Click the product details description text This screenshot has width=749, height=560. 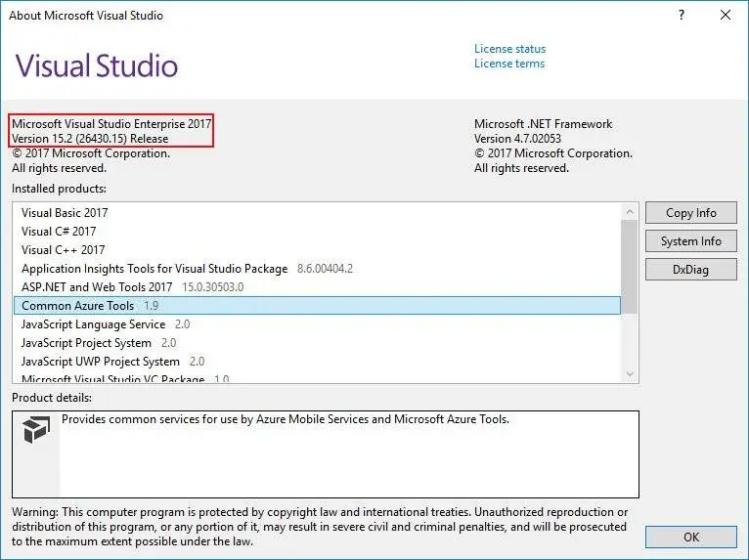pos(286,419)
